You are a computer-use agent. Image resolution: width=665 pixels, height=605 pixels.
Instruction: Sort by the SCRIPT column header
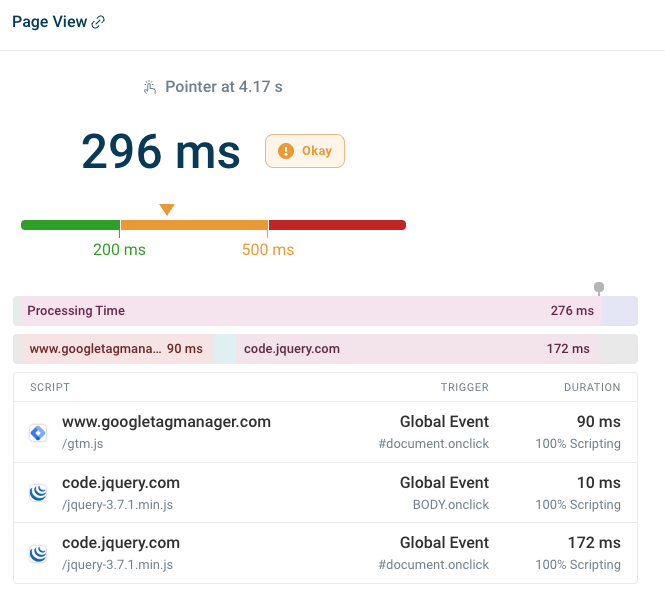coord(50,387)
